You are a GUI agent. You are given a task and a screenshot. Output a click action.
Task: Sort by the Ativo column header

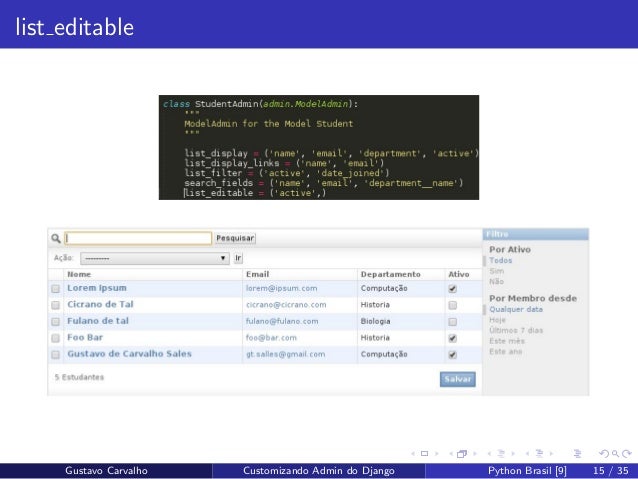pos(459,274)
